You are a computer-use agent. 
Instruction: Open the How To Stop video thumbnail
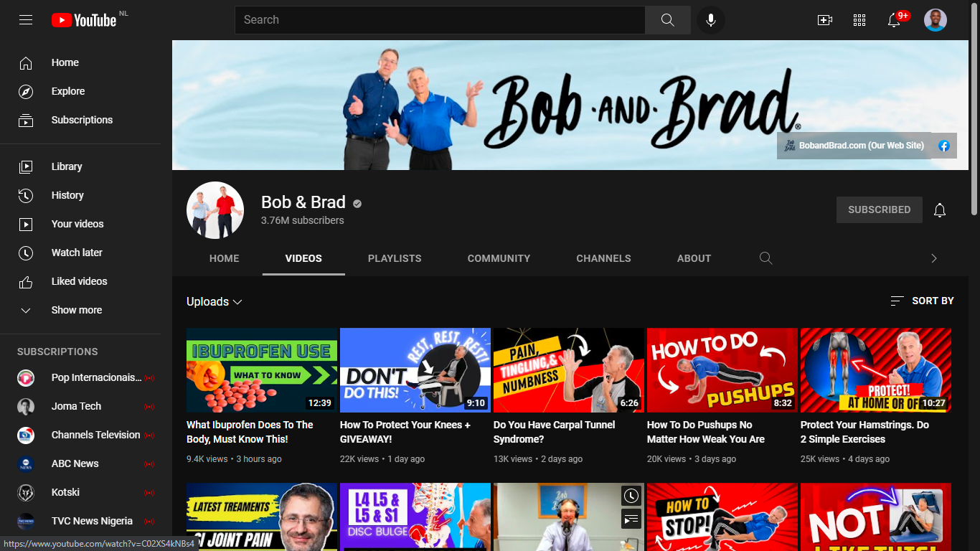(722, 517)
